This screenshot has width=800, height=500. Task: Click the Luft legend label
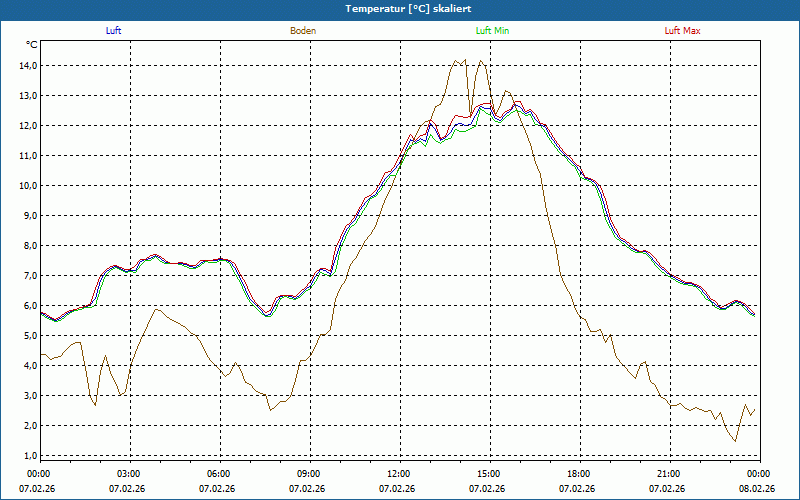click(x=113, y=31)
